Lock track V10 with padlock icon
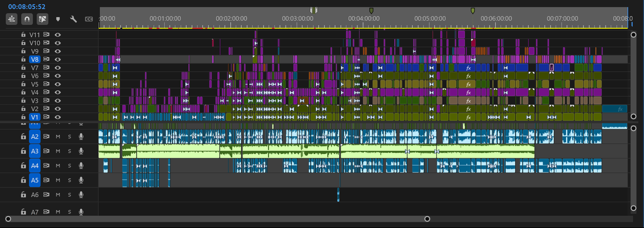The image size is (644, 228). (x=23, y=42)
